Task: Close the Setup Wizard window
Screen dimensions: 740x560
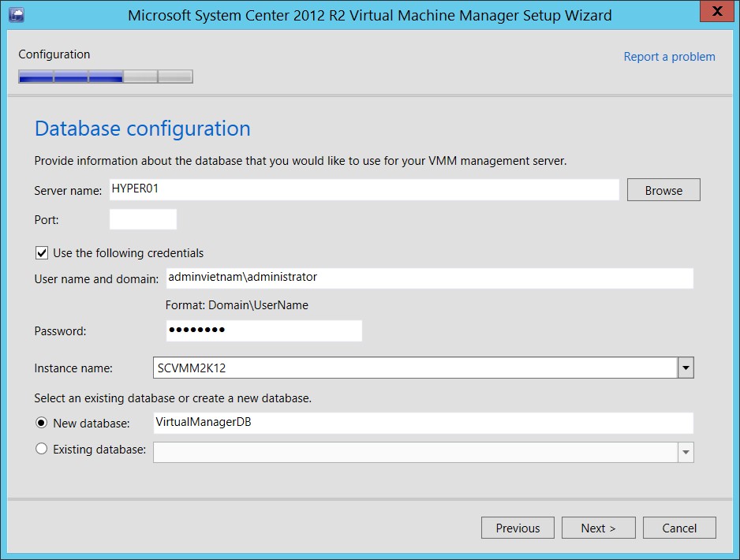Action: click(x=716, y=11)
